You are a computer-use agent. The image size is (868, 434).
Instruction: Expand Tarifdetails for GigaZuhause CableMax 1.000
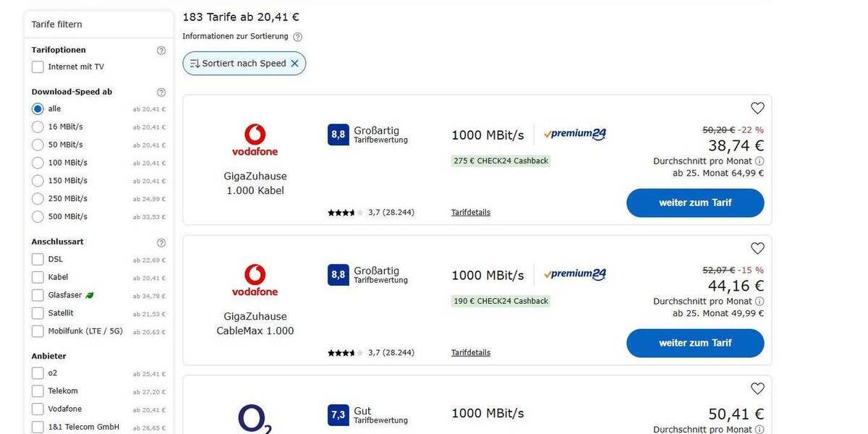tap(471, 353)
